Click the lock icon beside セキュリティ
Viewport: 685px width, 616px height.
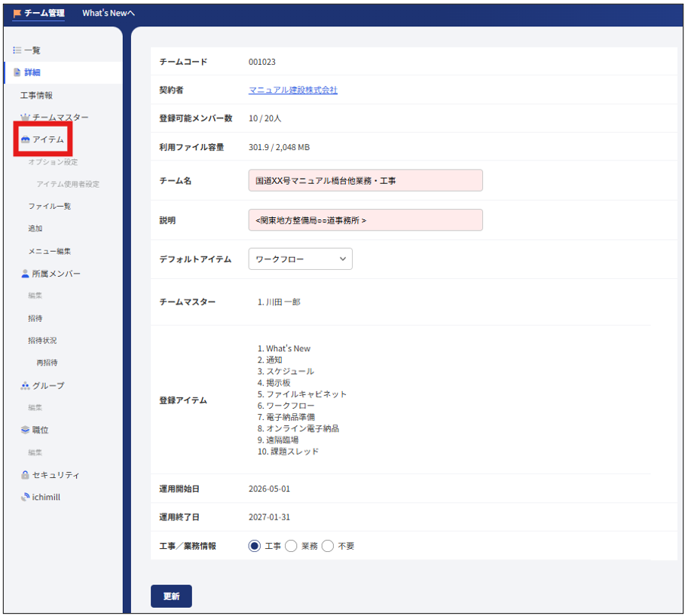(26, 475)
